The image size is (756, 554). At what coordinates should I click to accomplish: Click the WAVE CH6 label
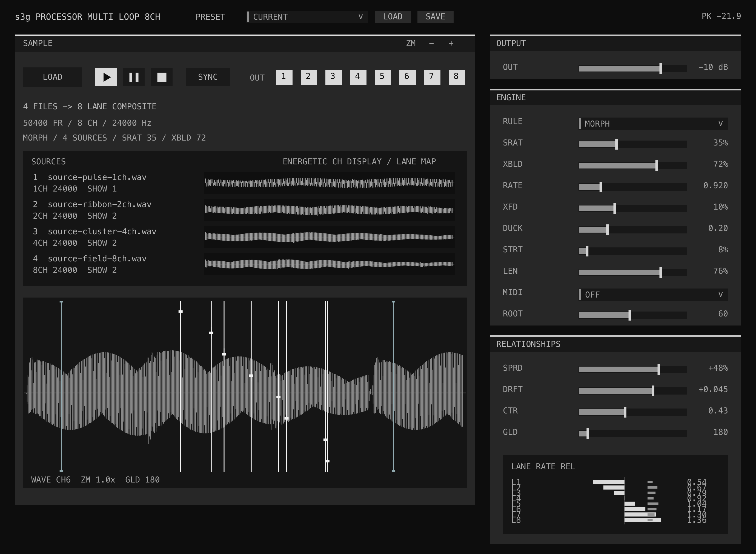(51, 480)
